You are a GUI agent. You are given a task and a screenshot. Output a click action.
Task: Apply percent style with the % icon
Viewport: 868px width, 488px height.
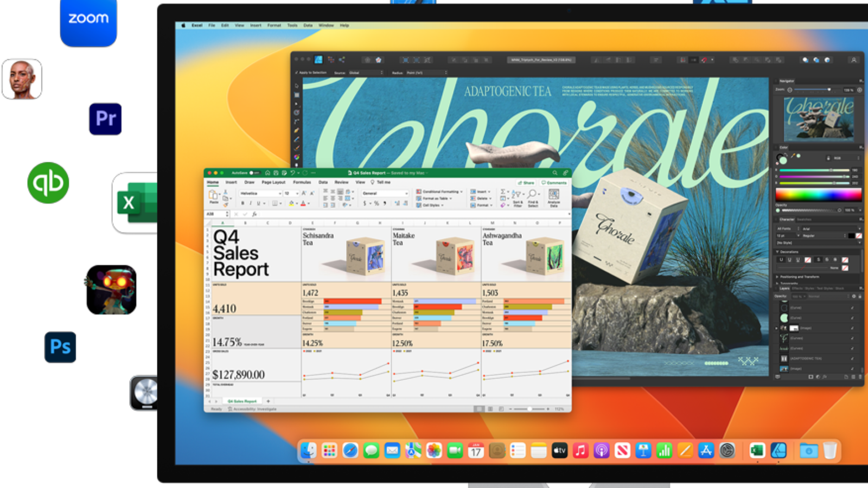click(x=376, y=203)
